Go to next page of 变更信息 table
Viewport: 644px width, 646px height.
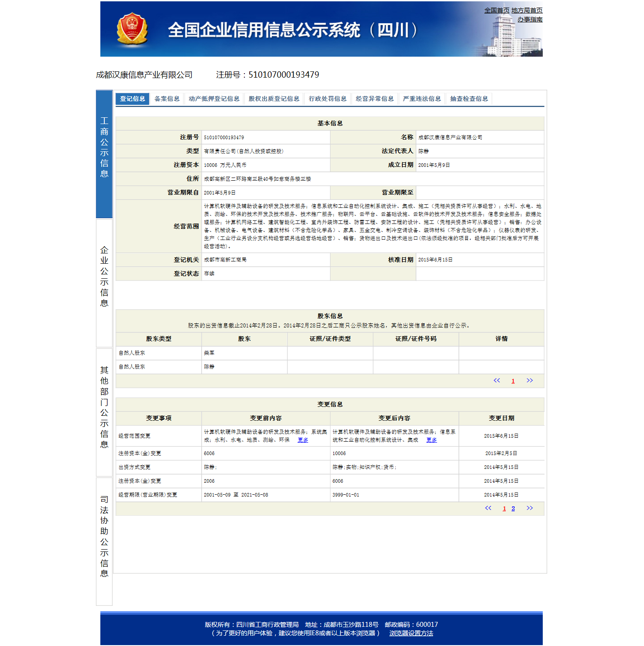(x=529, y=508)
